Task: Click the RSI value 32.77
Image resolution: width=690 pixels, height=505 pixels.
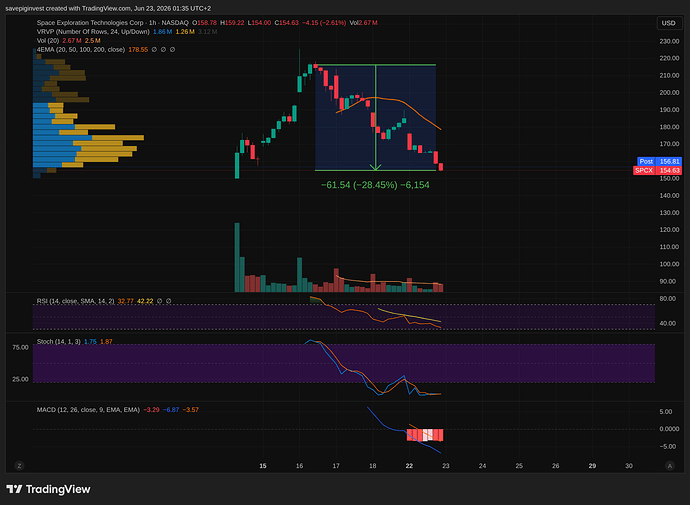Action: coord(125,301)
